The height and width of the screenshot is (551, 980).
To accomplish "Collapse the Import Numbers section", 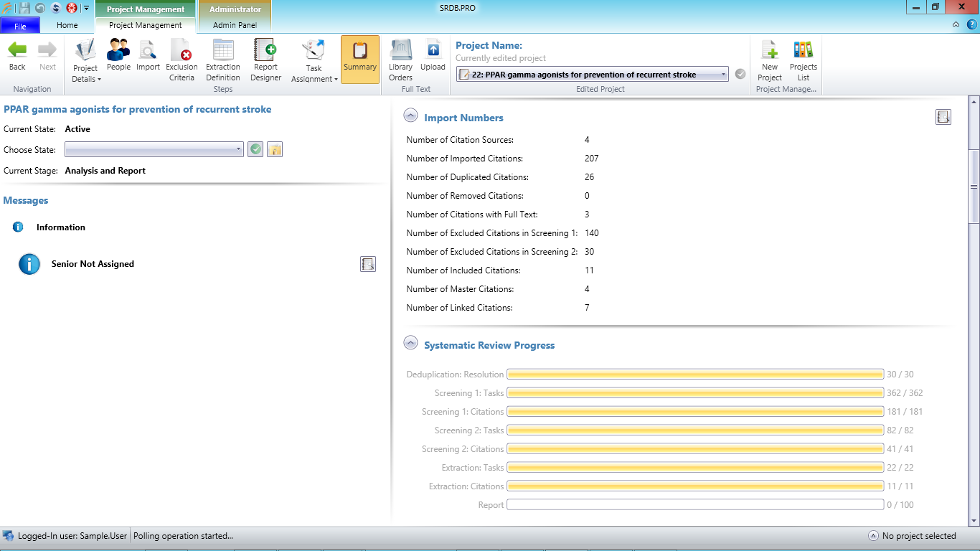I will pyautogui.click(x=410, y=116).
